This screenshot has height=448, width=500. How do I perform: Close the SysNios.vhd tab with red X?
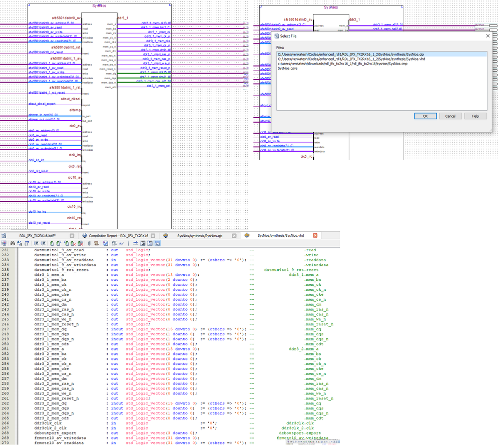[315, 235]
